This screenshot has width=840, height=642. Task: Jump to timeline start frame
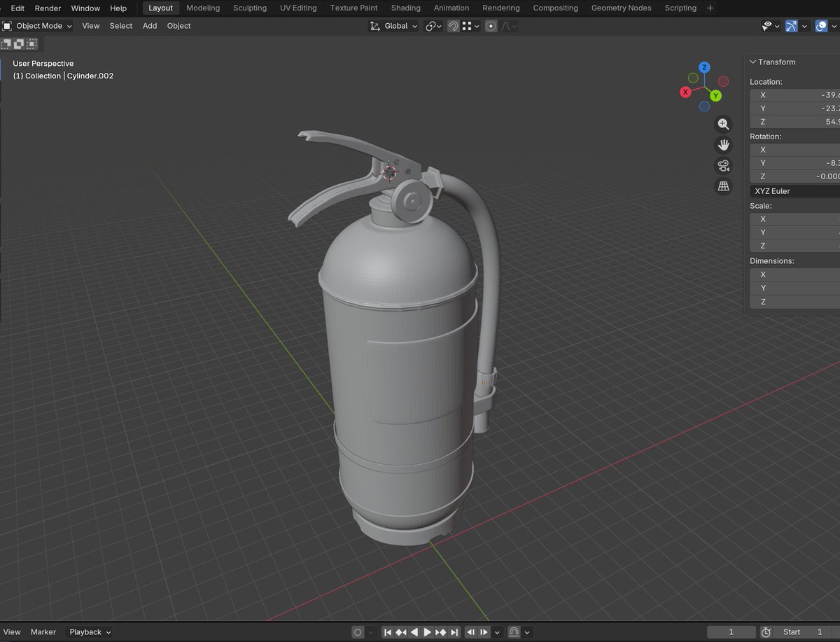pos(387,632)
